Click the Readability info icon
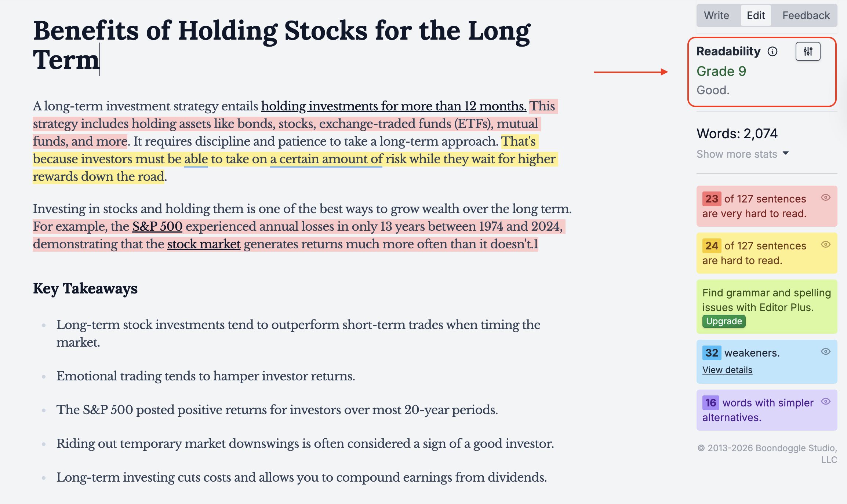847x504 pixels. point(773,52)
